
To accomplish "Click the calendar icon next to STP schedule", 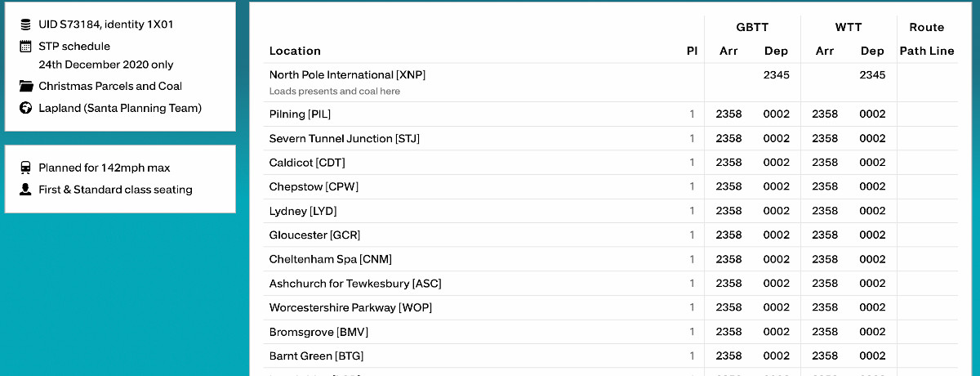I will (25, 47).
